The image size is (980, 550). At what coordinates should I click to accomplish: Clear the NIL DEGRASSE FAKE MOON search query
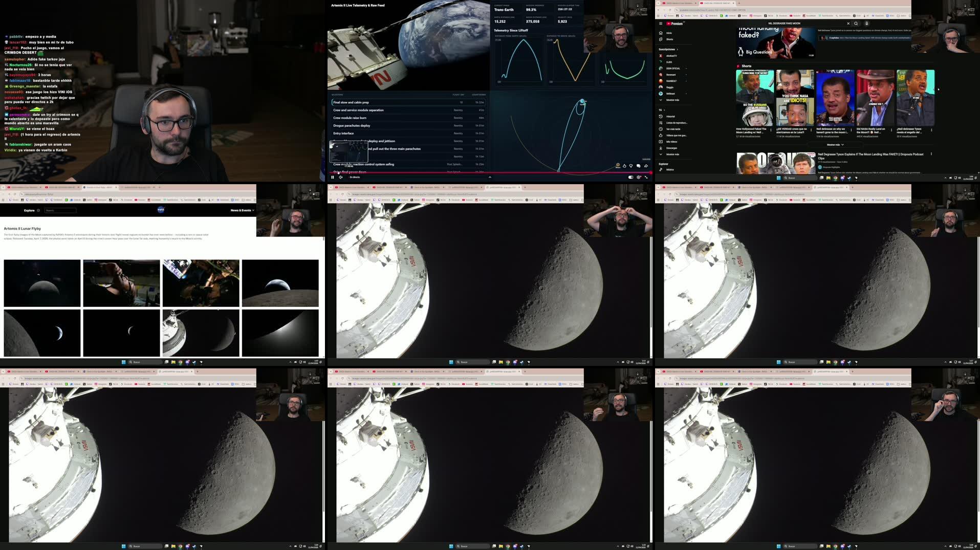click(x=848, y=24)
